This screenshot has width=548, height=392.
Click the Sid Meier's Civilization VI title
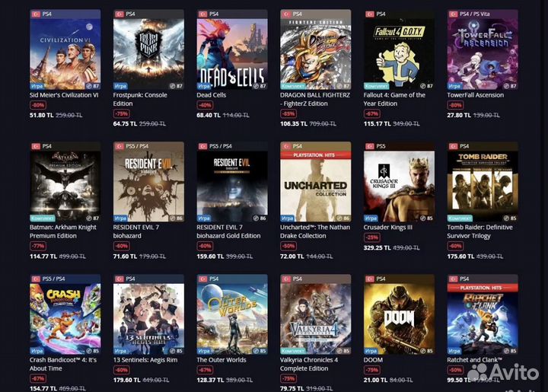click(64, 95)
